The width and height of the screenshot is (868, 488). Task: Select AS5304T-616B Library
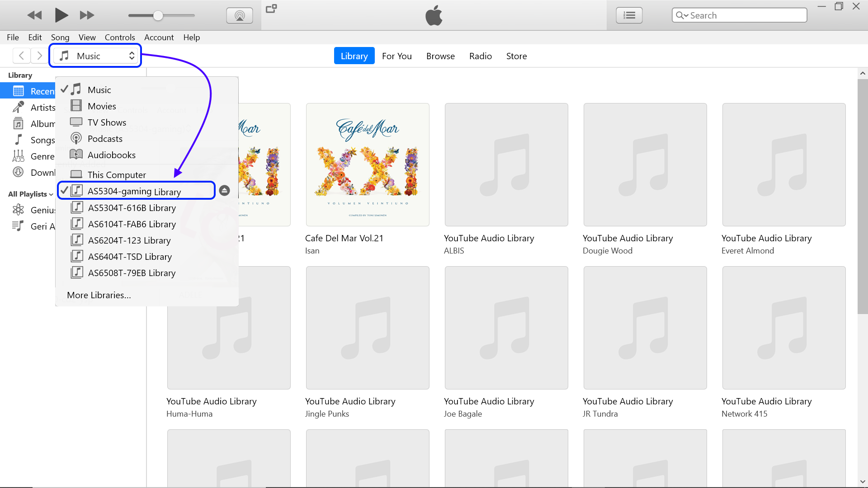pos(147,208)
